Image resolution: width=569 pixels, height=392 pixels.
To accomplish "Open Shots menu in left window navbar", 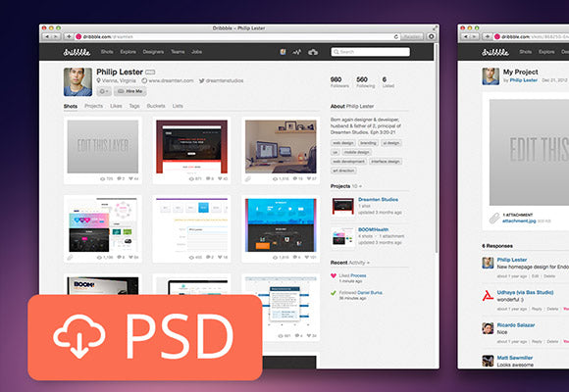I will click(x=107, y=52).
